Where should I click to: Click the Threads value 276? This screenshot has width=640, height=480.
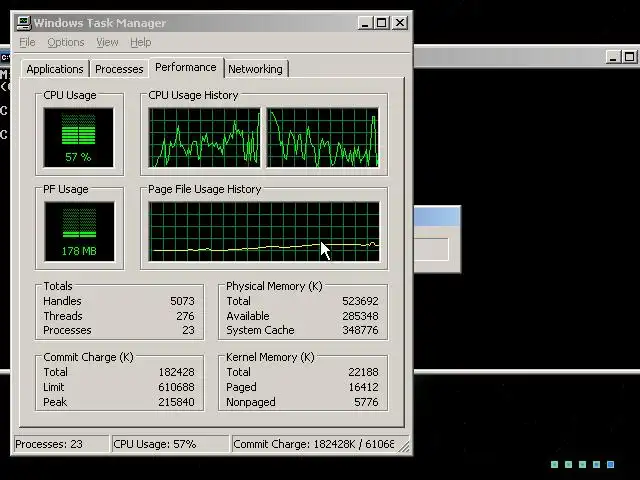tap(185, 316)
